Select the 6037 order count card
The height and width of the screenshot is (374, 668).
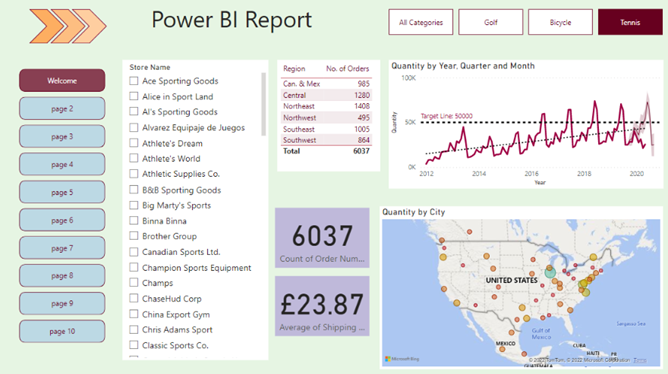(322, 238)
